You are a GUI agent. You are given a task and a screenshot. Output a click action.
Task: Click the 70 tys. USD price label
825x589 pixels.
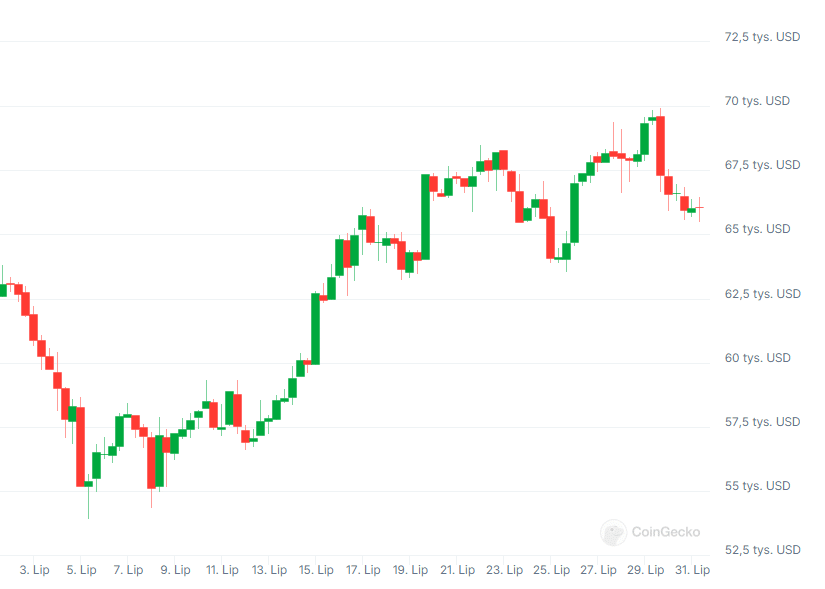pos(757,101)
